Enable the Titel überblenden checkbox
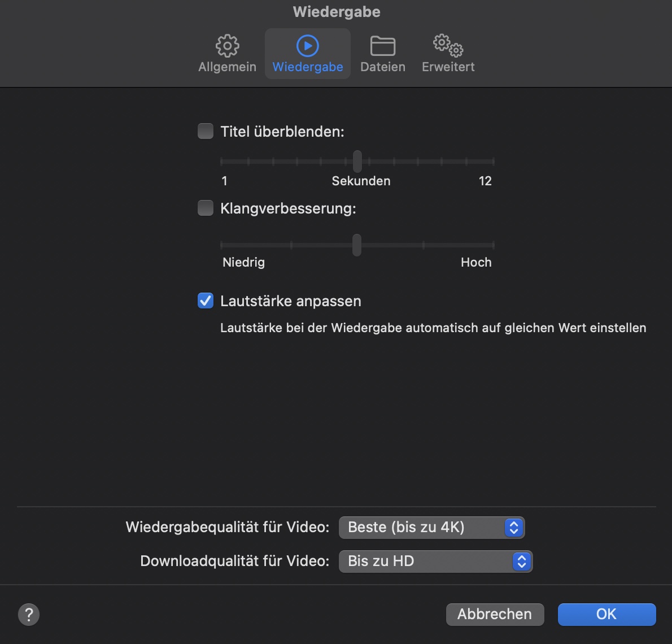The image size is (672, 644). pos(206,131)
